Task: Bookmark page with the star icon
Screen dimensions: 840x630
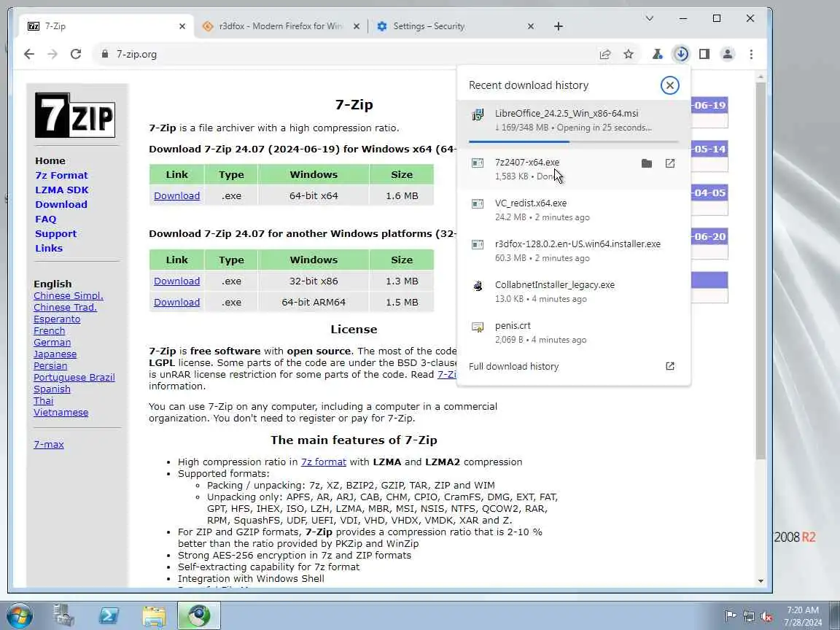Action: pos(629,54)
